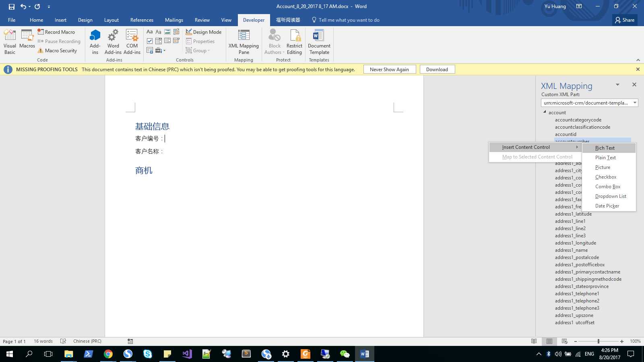
Task: Open the Macros dialog
Action: [x=27, y=39]
